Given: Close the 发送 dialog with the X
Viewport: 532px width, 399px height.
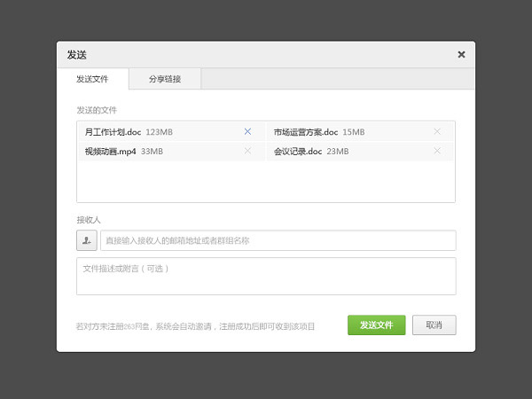Looking at the screenshot, I should (461, 54).
